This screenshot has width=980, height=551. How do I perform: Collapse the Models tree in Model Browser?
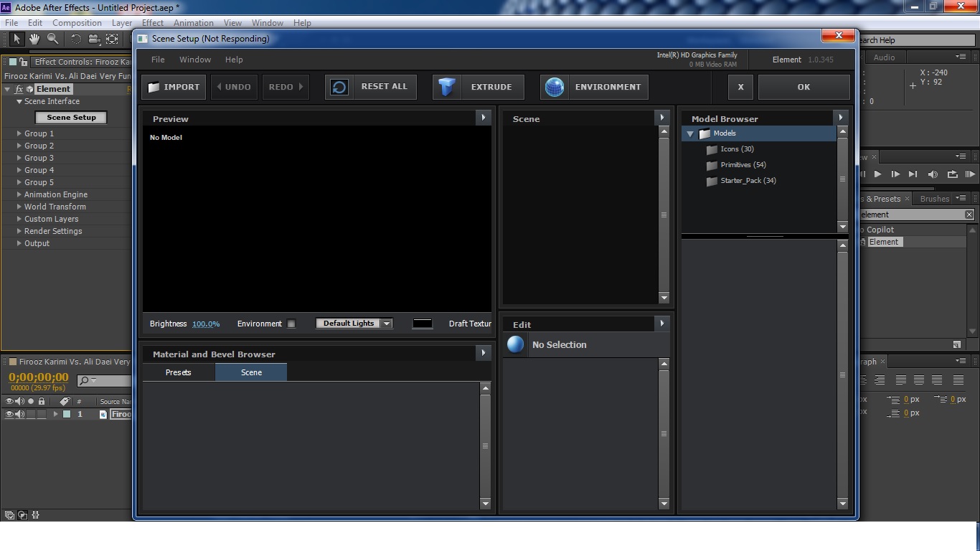[690, 133]
